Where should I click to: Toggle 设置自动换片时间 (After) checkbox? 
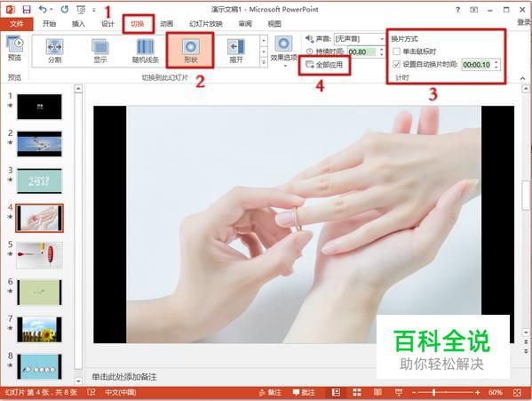396,64
